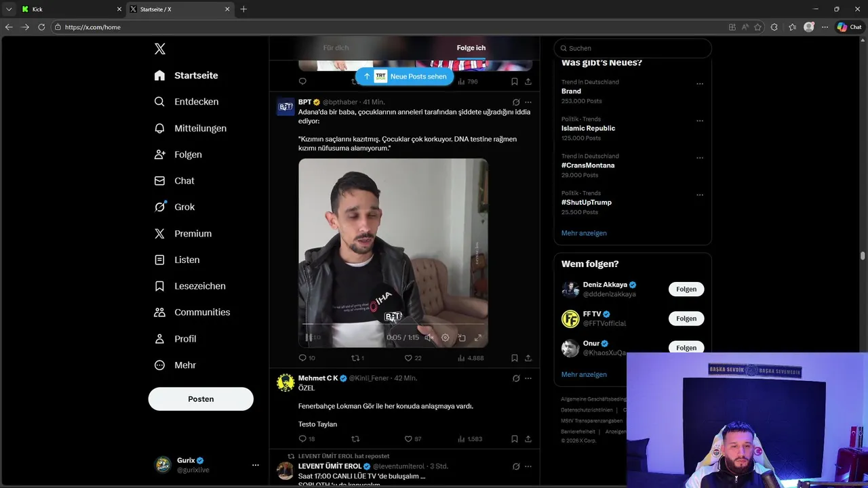Open Grok icon on LEVENT ÜMİT EROL post
The image size is (868, 488).
pyautogui.click(x=516, y=466)
